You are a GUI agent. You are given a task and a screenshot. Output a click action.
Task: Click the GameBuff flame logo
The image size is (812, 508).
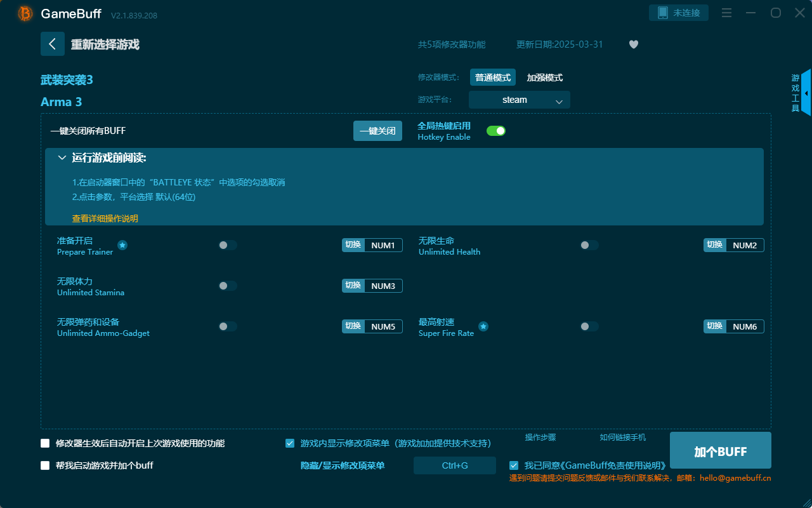click(25, 13)
